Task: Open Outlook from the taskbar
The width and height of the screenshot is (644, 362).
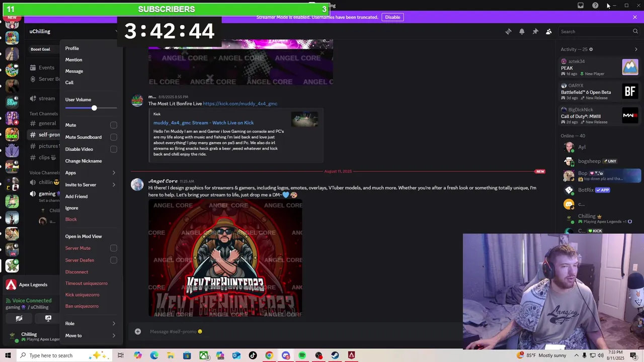Action: [236, 355]
